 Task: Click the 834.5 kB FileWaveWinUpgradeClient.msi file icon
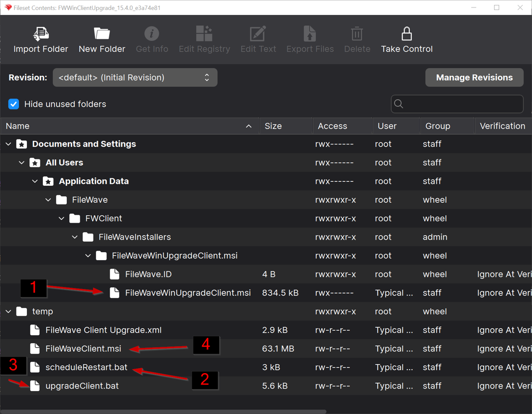[115, 293]
